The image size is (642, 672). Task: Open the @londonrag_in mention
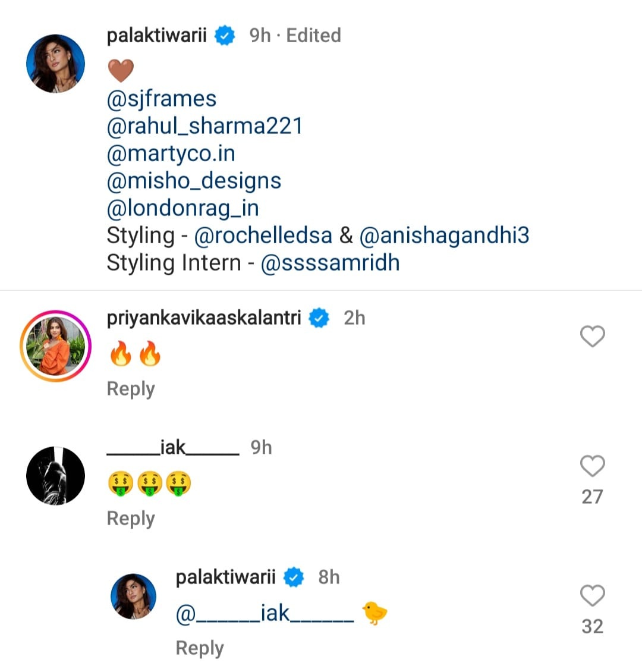(x=182, y=208)
